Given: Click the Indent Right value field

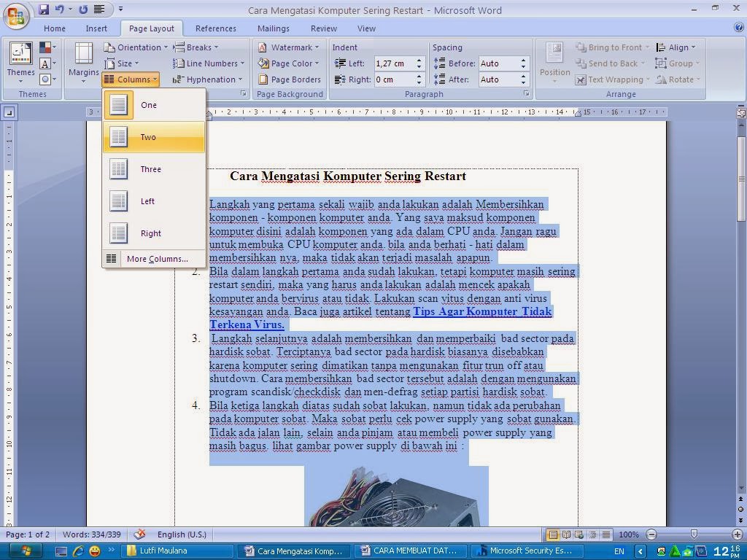Looking at the screenshot, I should click(x=395, y=79).
